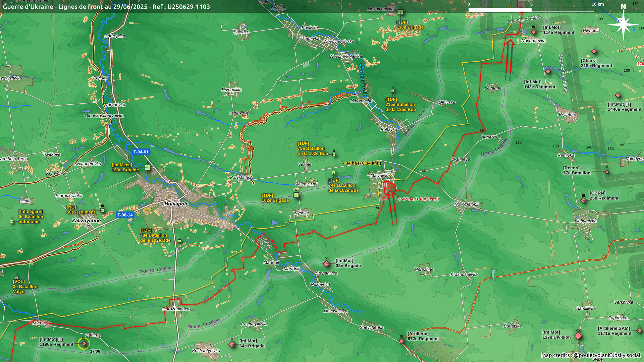Click the 17/06 date label near Zahirne
Viewport: 644px width, 362px height.
95,351
